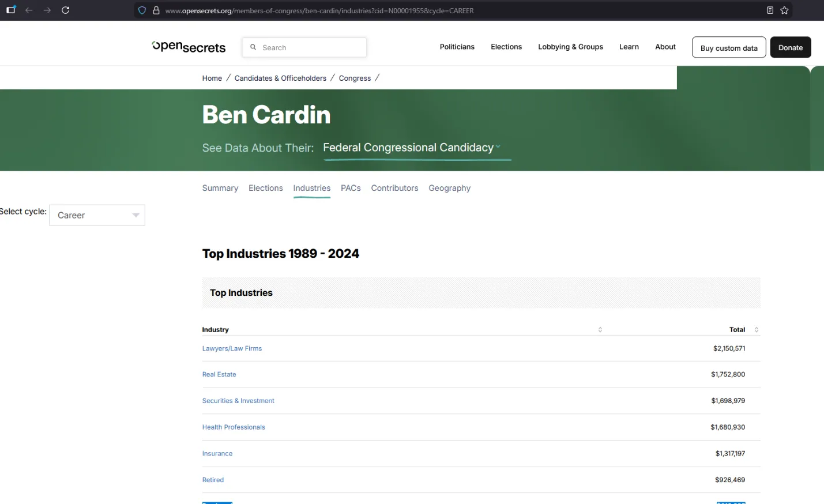Screen dimensions: 824x504
Task: Open Retired industry link
Action: (213, 480)
